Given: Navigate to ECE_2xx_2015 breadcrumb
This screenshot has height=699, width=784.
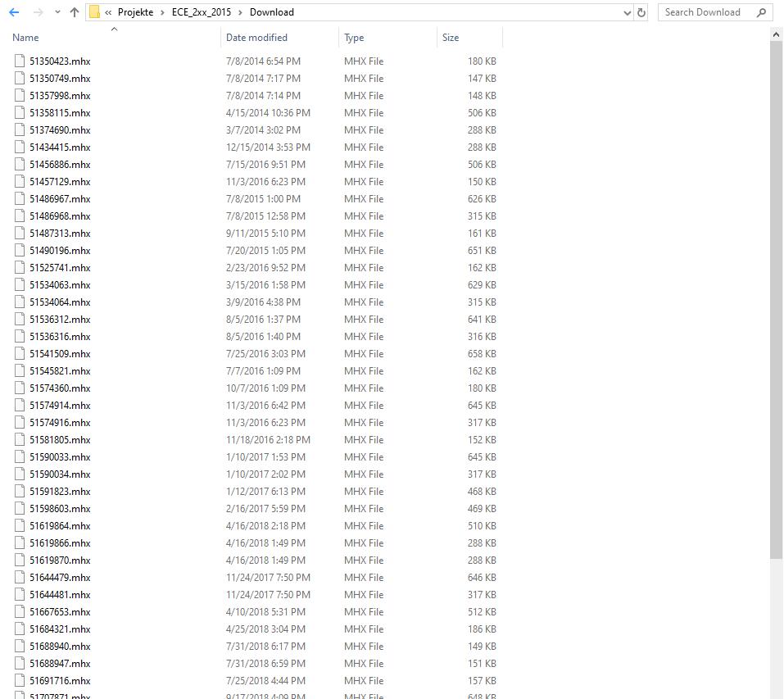Looking at the screenshot, I should coord(202,12).
